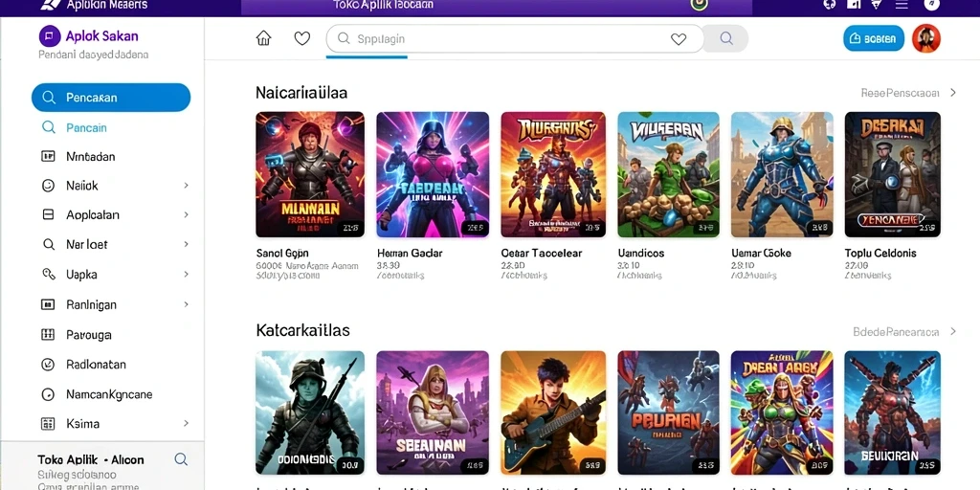The height and width of the screenshot is (490, 980).
Task: Open favorites via heart icon beside home
Action: point(301,38)
